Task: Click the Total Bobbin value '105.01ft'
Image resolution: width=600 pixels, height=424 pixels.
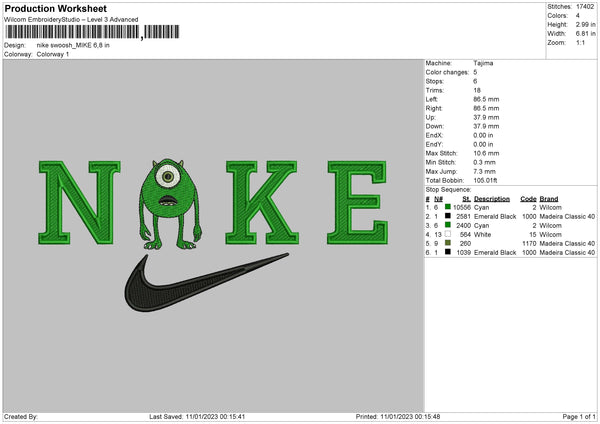Action: coord(485,180)
